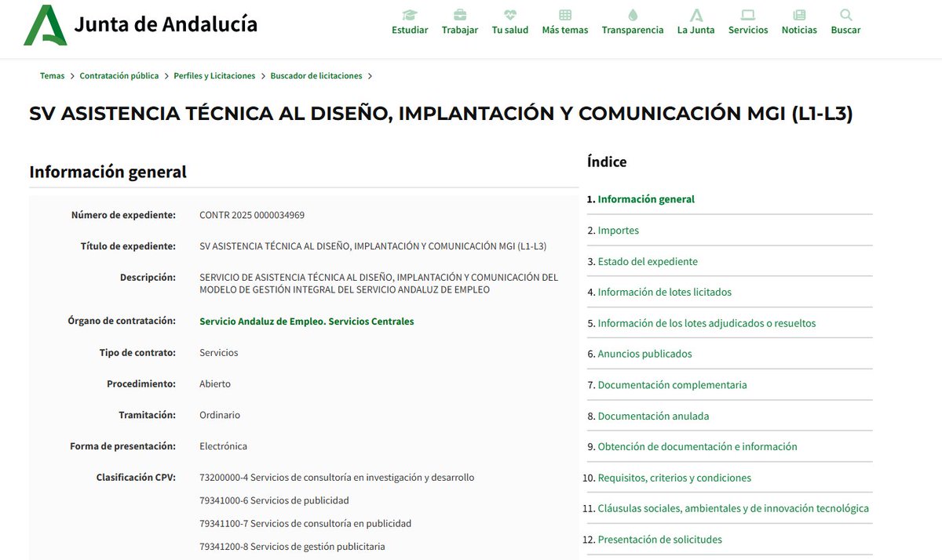Jump to index item Información general

(x=646, y=199)
